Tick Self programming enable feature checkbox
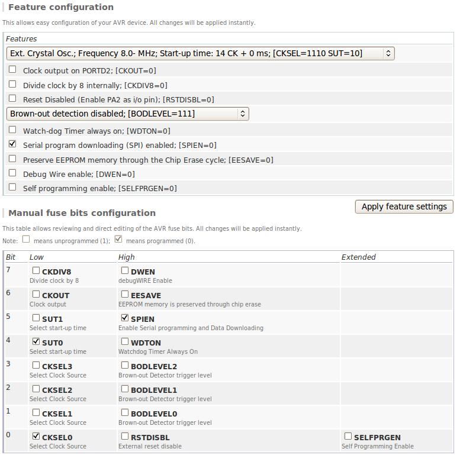The width and height of the screenshot is (476, 455). point(12,187)
